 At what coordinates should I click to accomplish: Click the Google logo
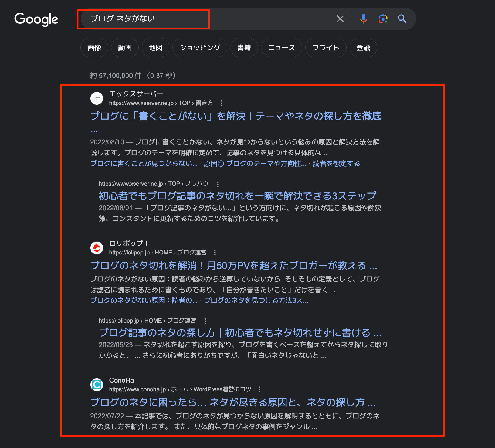click(x=36, y=19)
